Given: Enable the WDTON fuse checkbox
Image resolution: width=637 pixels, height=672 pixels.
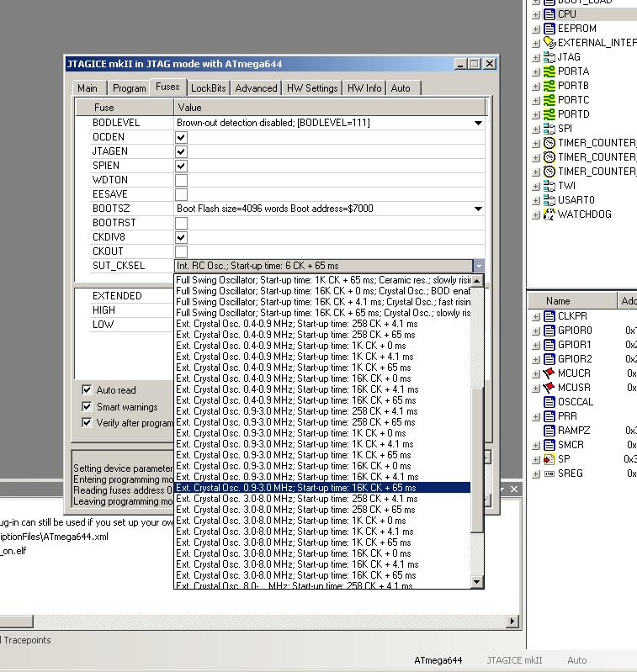Looking at the screenshot, I should coord(181,181).
